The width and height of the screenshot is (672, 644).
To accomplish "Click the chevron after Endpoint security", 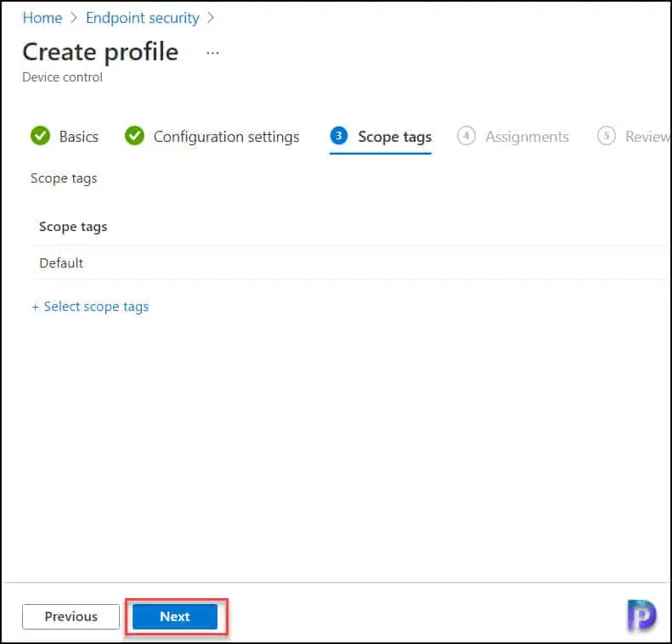I will pyautogui.click(x=211, y=18).
